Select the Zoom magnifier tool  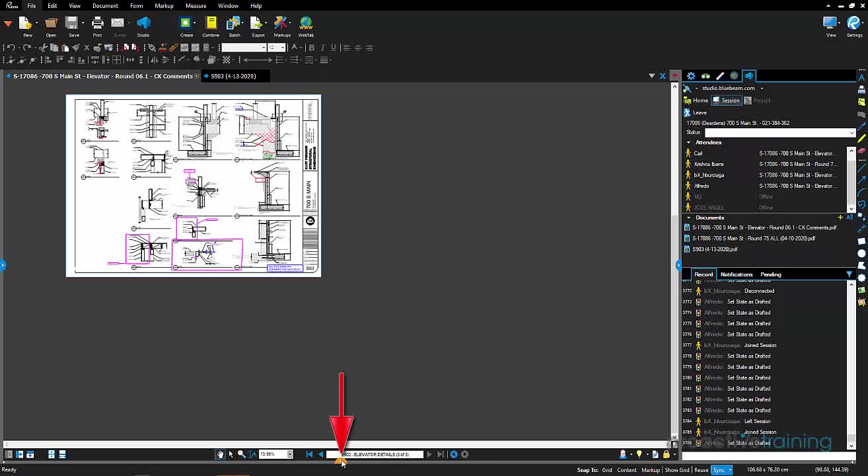coord(242,454)
